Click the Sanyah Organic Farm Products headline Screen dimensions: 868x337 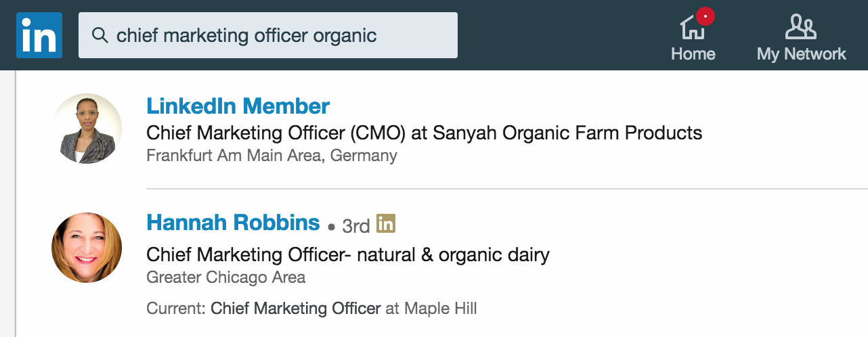pos(424,133)
